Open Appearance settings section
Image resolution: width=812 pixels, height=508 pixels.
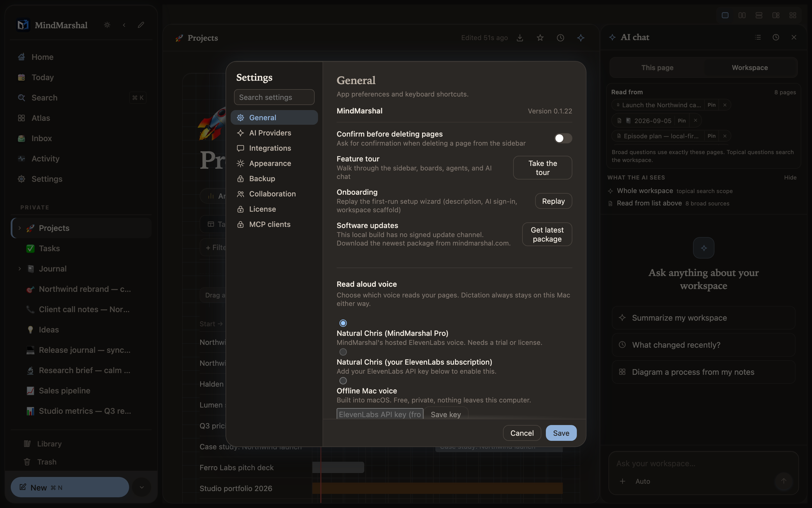pyautogui.click(x=274, y=164)
